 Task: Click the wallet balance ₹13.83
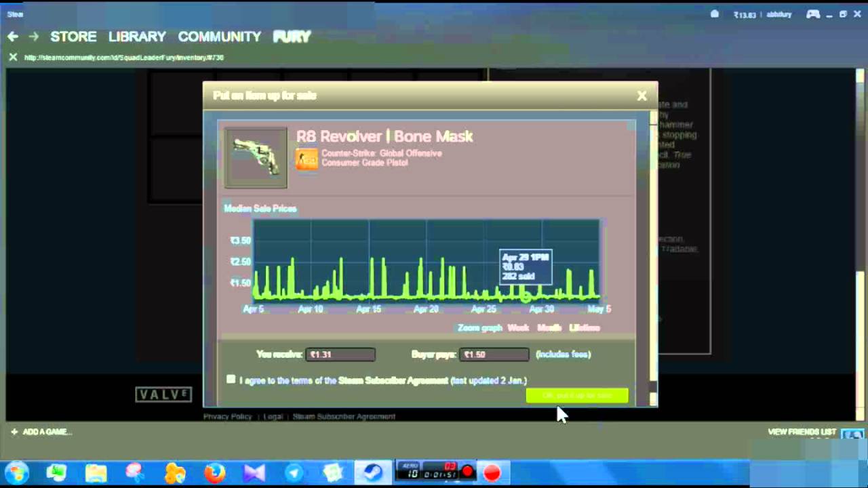(745, 14)
